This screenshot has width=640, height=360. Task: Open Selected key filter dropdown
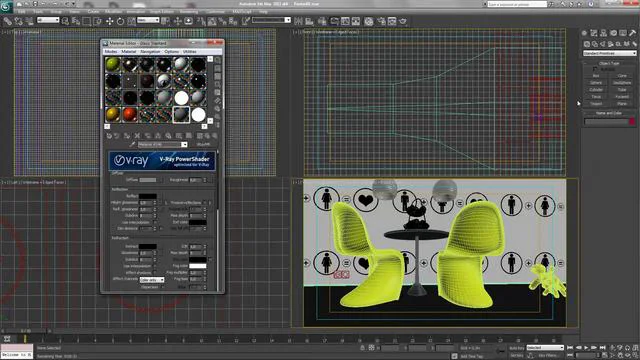(x=545, y=348)
